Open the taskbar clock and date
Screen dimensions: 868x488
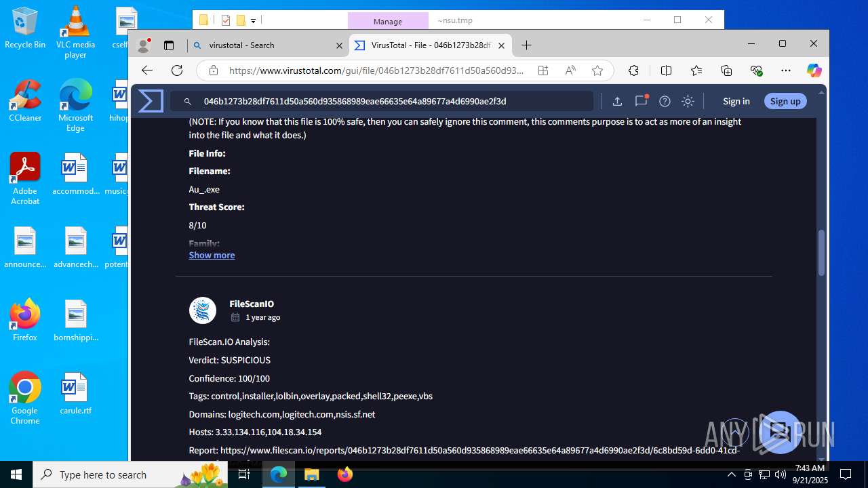810,474
